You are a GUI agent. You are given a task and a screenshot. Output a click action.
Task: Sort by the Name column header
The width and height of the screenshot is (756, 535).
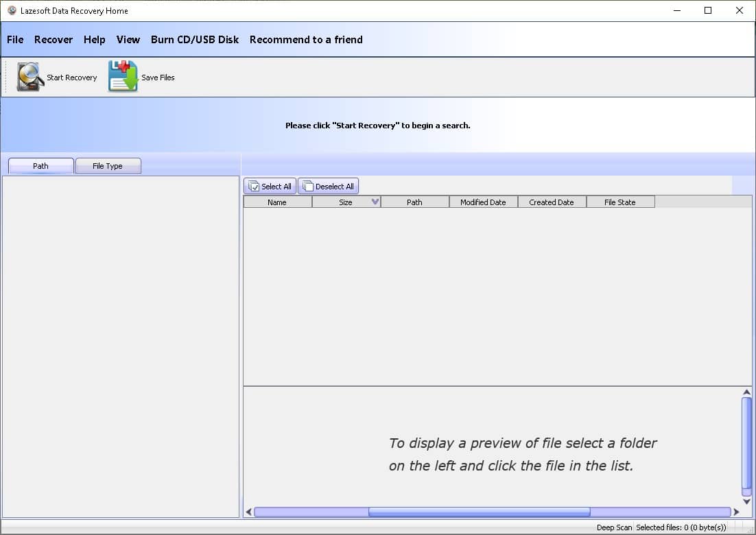(x=278, y=202)
